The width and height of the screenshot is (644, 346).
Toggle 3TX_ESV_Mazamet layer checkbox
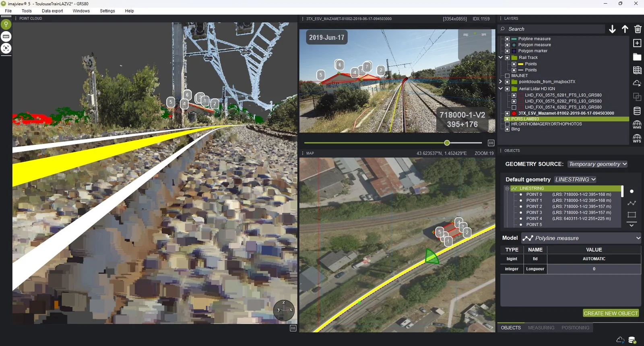tap(507, 113)
